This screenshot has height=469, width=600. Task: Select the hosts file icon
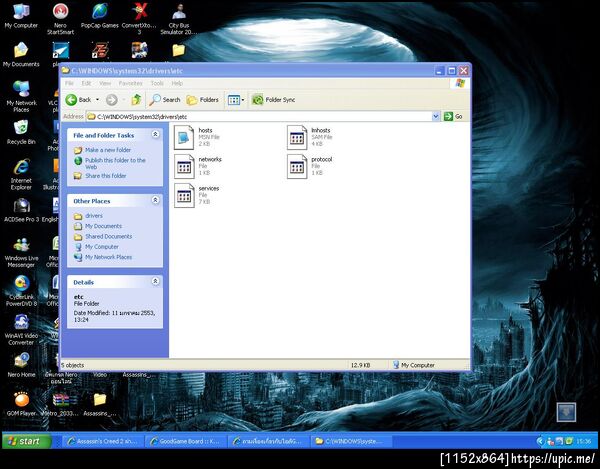pos(184,137)
